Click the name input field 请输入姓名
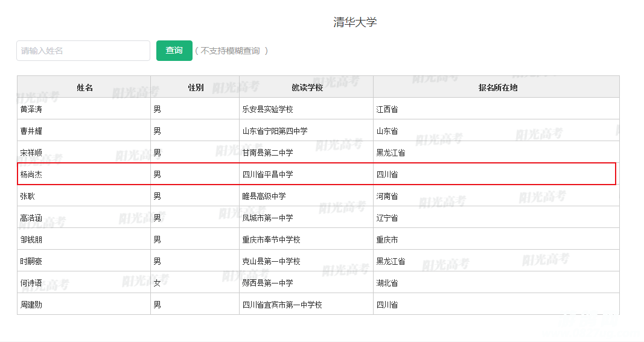The image size is (644, 342). pos(83,51)
